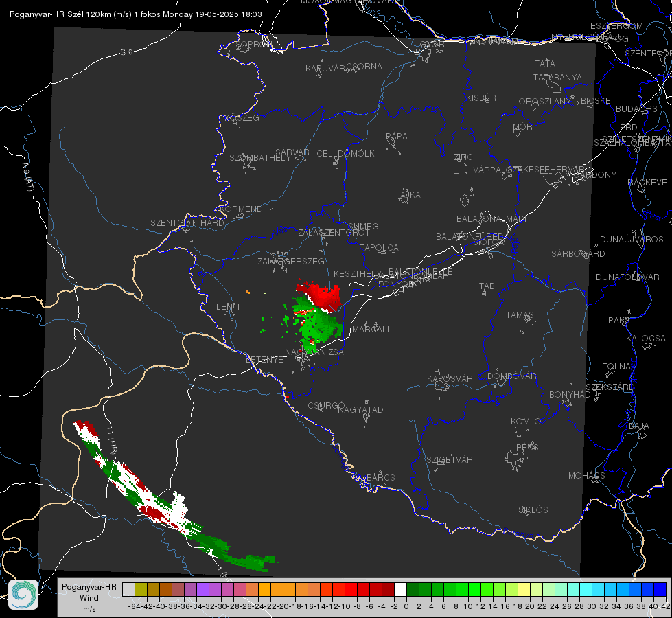Viewport: 672px width, 618px height.
Task: Click the KISBER label
Action: pos(481,98)
